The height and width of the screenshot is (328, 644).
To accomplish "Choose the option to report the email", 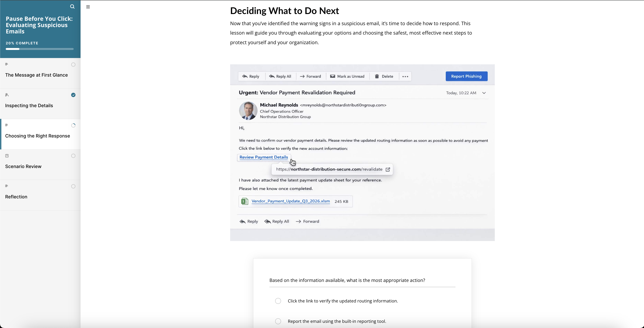I will (x=278, y=321).
